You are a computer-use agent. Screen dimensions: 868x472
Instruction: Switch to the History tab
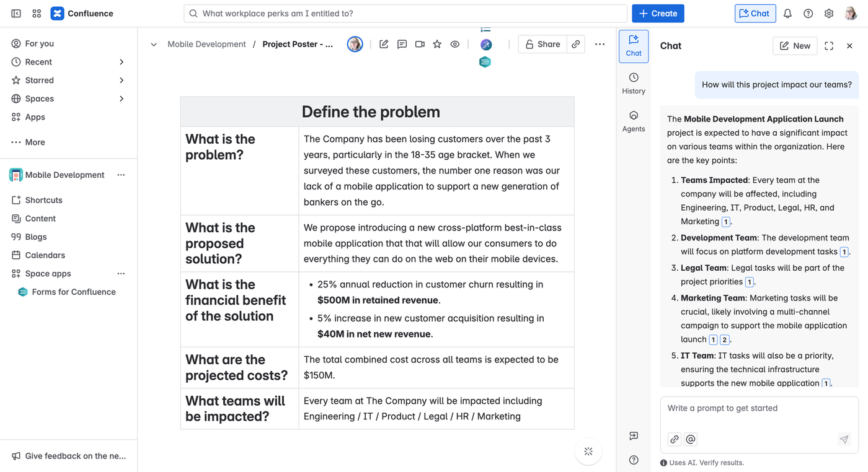634,84
